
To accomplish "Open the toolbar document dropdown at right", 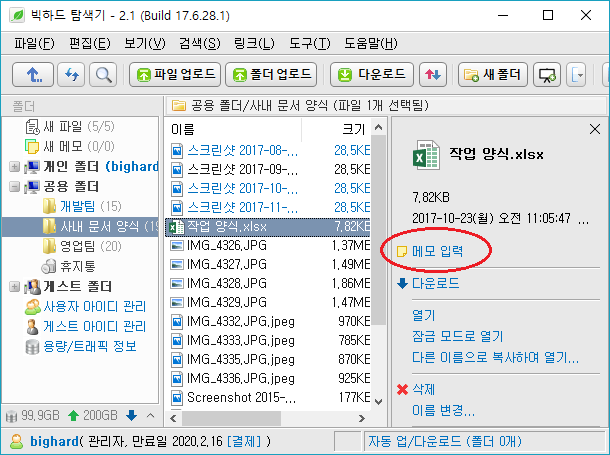I will [576, 74].
